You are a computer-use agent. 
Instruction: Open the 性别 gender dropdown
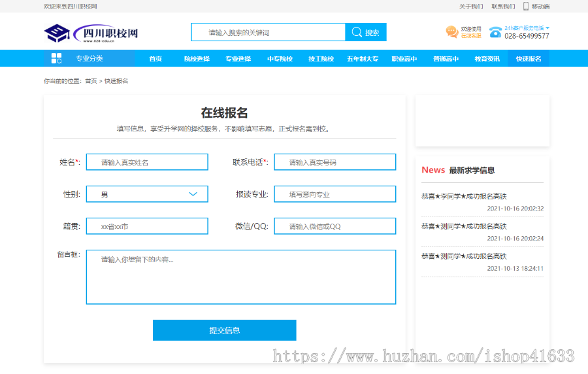[x=147, y=194]
